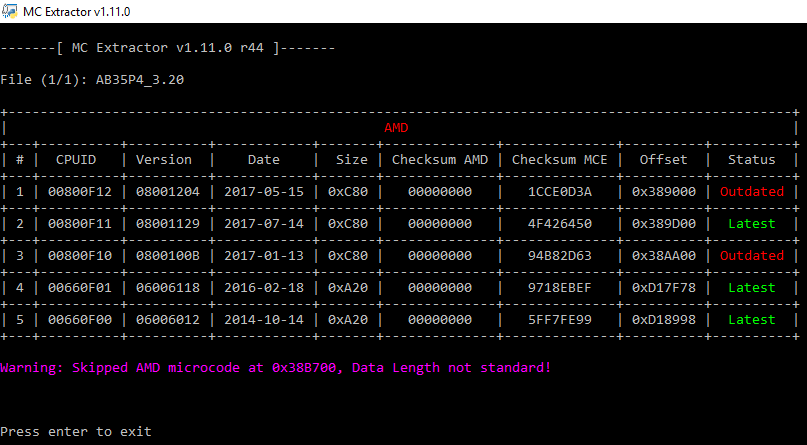Click the magenta skipped AMD microcode warning
Screen dimensions: 807x445
(x=276, y=367)
